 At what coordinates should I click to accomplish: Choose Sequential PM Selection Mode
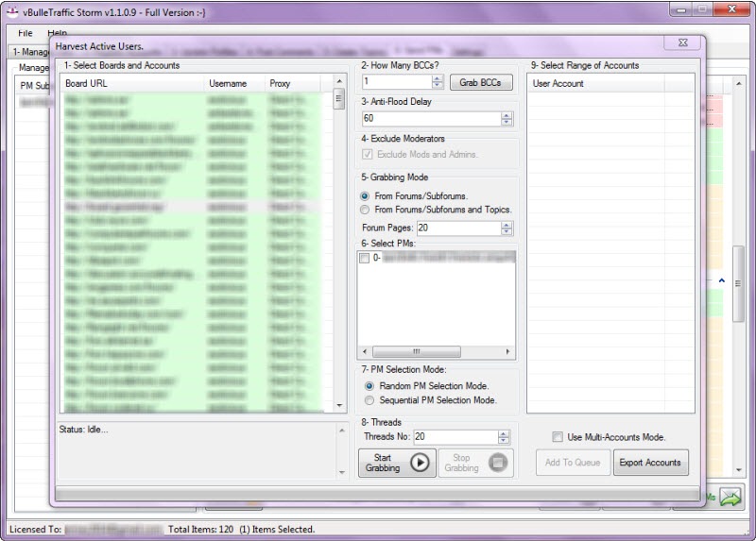coord(369,400)
